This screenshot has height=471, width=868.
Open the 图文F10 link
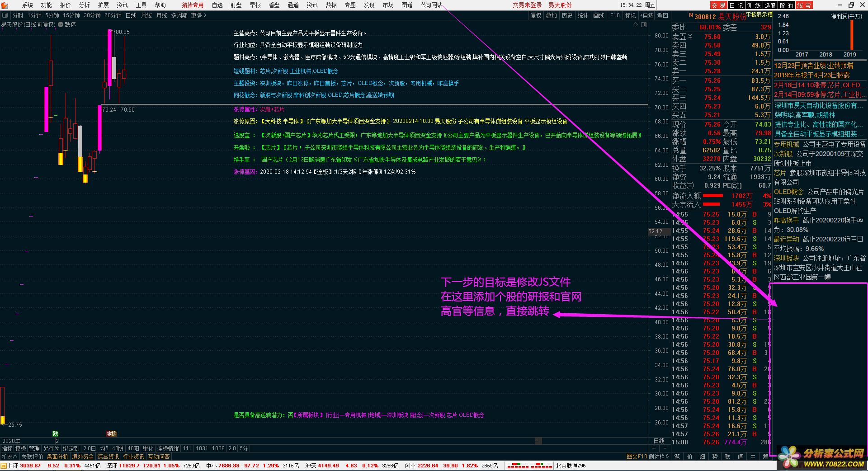[637, 457]
